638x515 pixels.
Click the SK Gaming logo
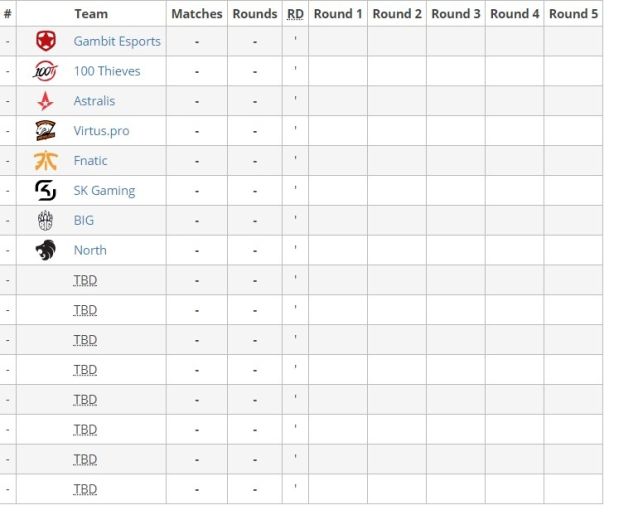pos(46,190)
